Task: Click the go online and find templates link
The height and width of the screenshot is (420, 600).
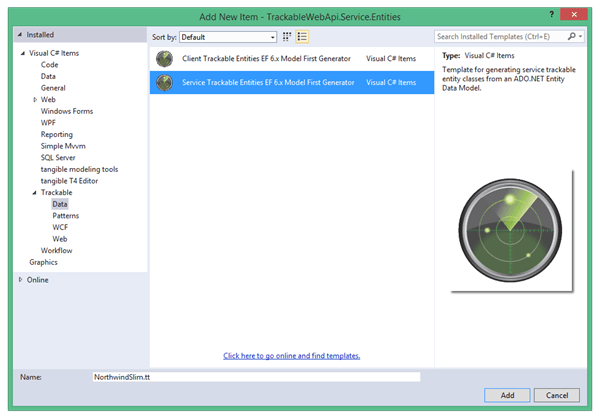Action: (x=292, y=356)
